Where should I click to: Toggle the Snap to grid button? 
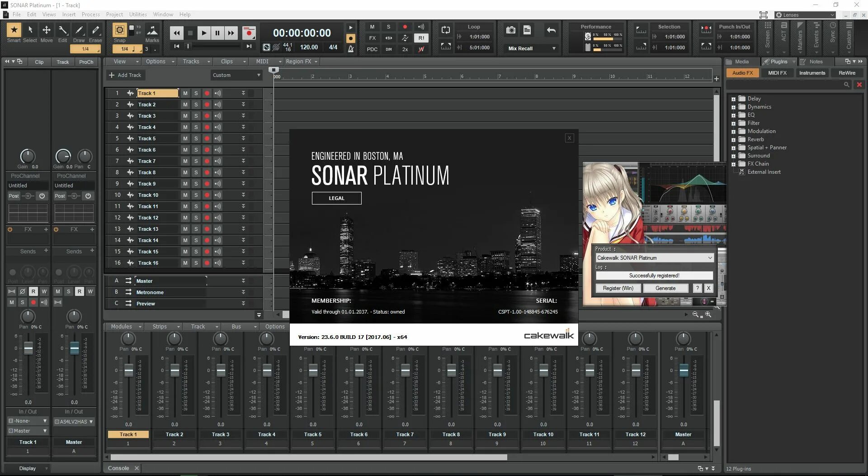pyautogui.click(x=120, y=30)
